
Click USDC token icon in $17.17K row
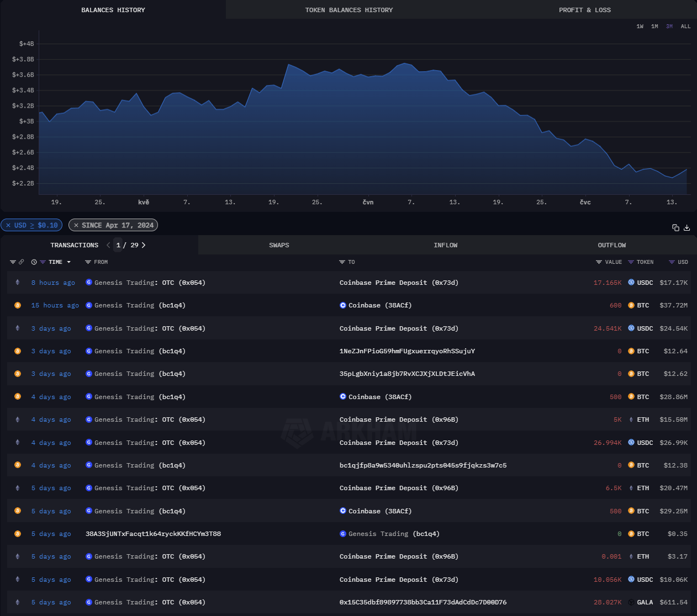click(631, 283)
